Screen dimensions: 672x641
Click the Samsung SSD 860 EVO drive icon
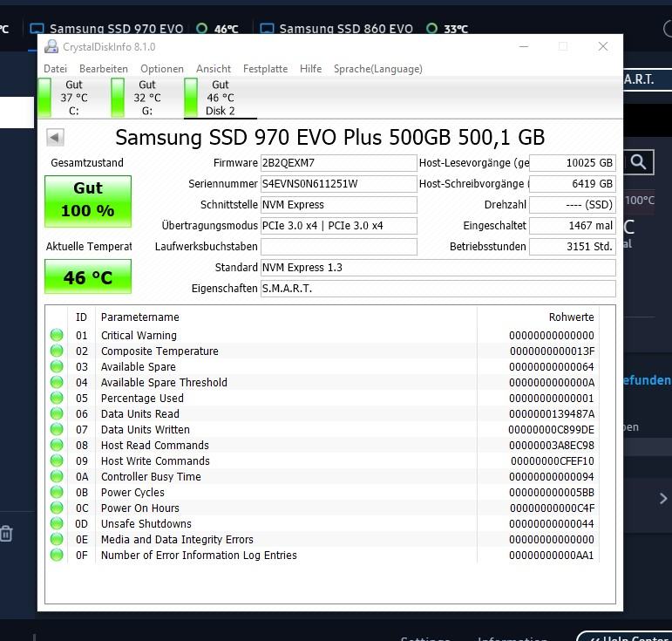click(x=267, y=29)
